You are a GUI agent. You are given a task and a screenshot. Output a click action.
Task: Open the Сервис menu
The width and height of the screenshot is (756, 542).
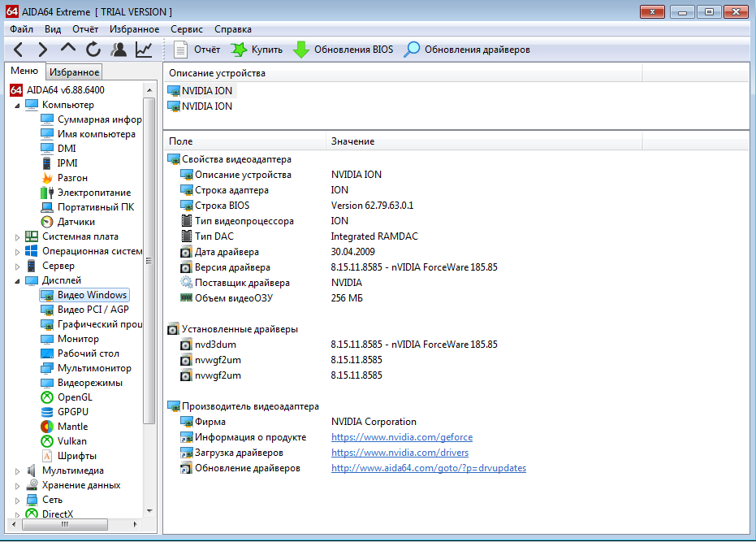point(187,29)
